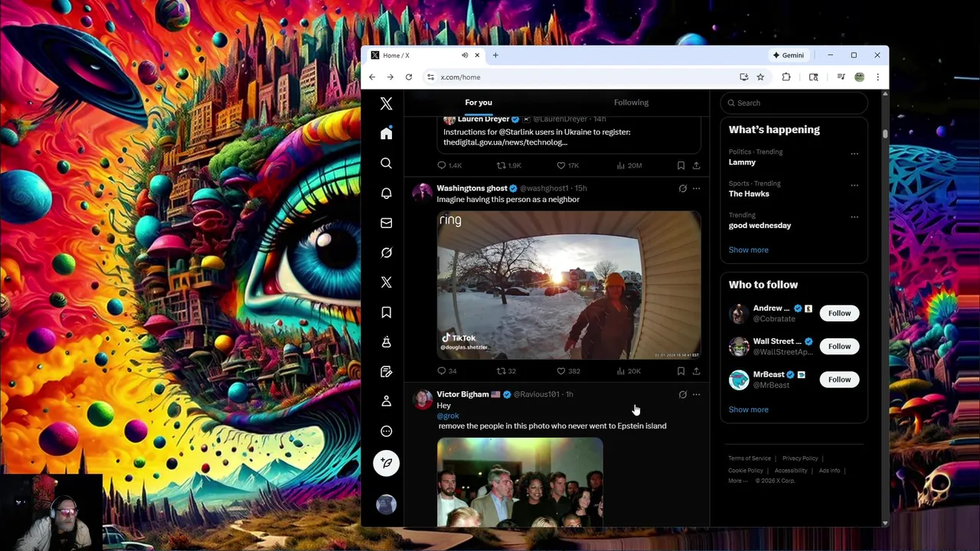This screenshot has height=551, width=980.
Task: Click Grok icon on Victor Bigham post
Action: [682, 394]
